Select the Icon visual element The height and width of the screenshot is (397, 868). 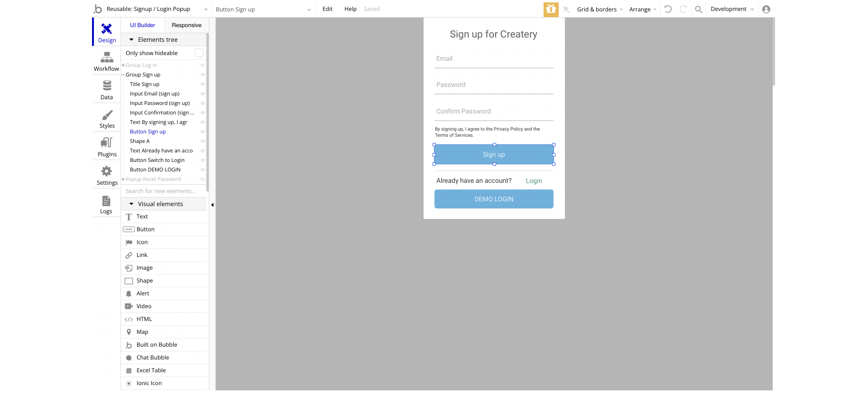tap(164, 242)
